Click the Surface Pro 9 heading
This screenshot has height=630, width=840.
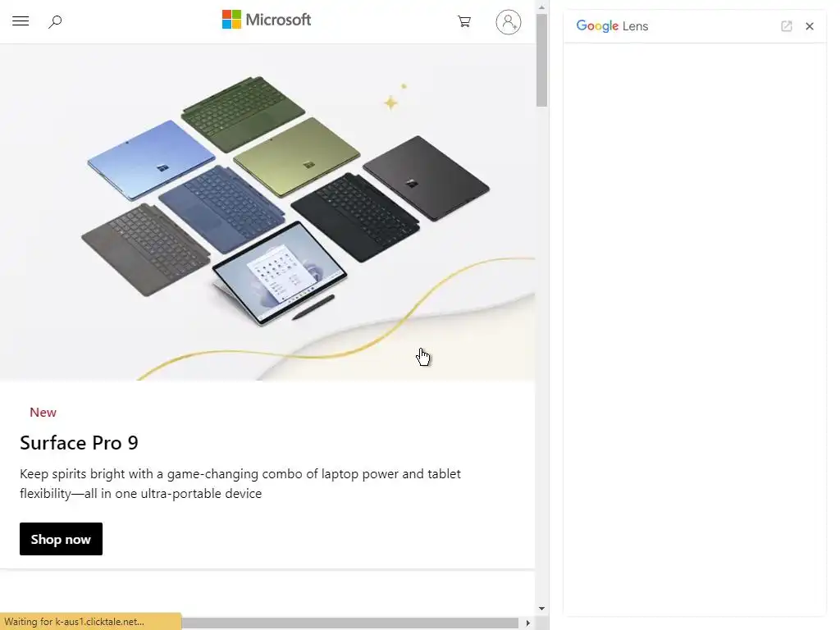[x=80, y=442]
